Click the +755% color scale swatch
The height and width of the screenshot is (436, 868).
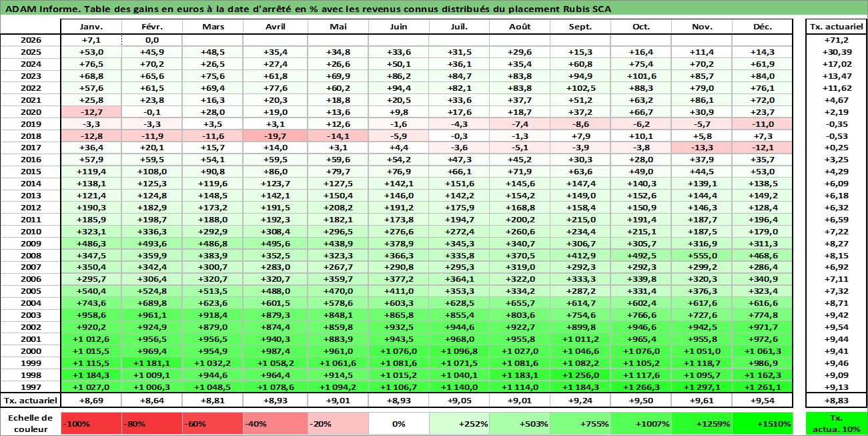[580, 423]
